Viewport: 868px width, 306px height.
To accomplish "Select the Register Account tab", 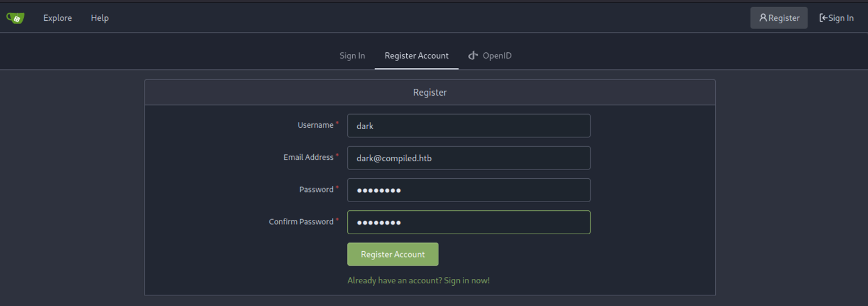I will click(x=416, y=55).
